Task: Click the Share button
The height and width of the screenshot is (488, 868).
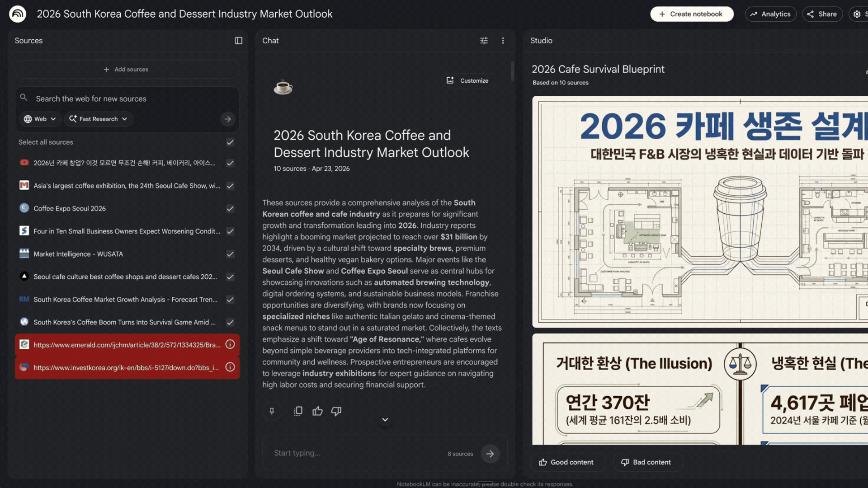Action: [822, 14]
